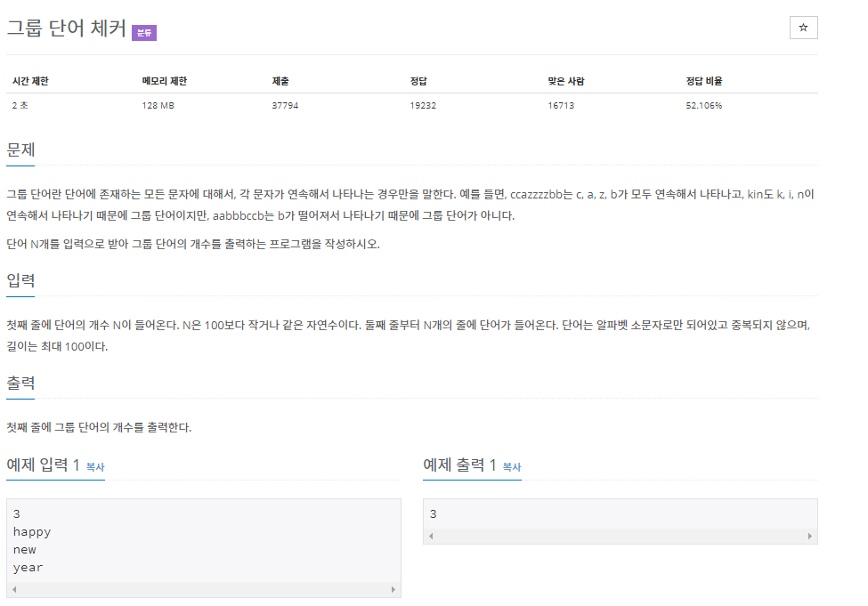Click the word year in example input
Image resolution: width=868 pixels, height=606 pixels.
pyautogui.click(x=28, y=568)
